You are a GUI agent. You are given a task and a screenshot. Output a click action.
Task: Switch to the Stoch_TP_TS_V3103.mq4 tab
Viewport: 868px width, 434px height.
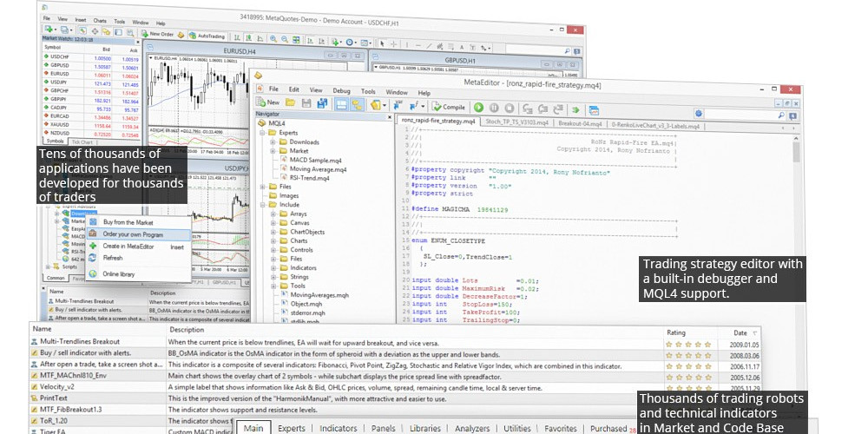tap(516, 123)
